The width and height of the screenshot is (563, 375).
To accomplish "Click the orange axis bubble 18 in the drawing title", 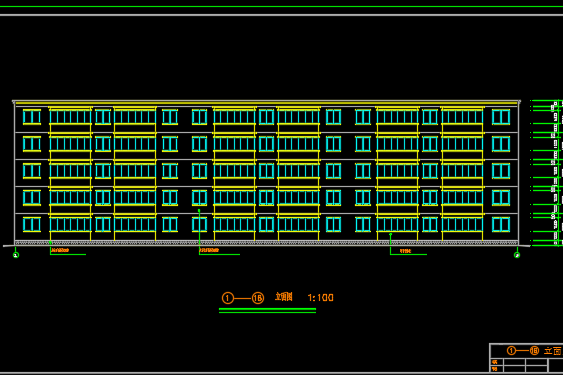I will [x=258, y=298].
